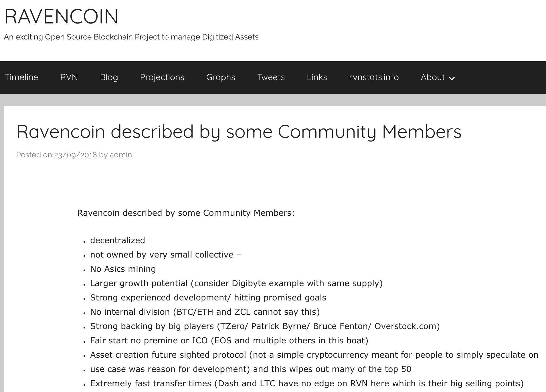Image resolution: width=546 pixels, height=392 pixels.
Task: Open the About menu
Action: (433, 77)
